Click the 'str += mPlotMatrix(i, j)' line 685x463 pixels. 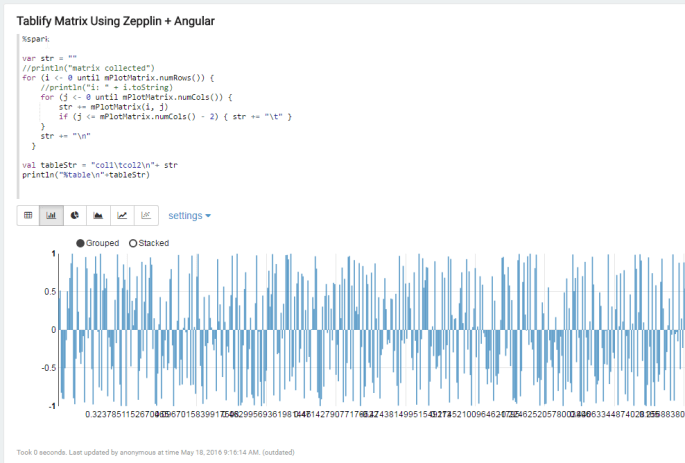pos(113,107)
